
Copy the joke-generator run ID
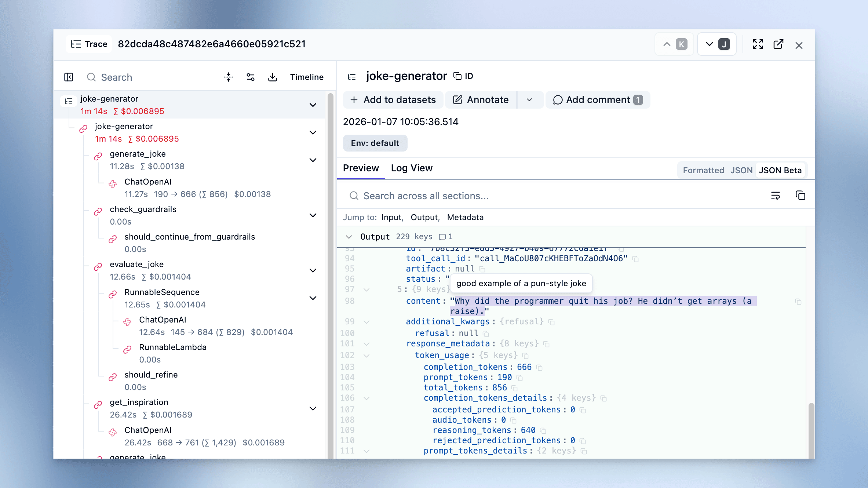pos(457,76)
